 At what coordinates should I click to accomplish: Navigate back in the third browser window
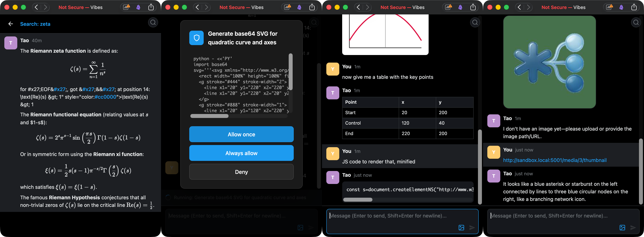pos(358,7)
